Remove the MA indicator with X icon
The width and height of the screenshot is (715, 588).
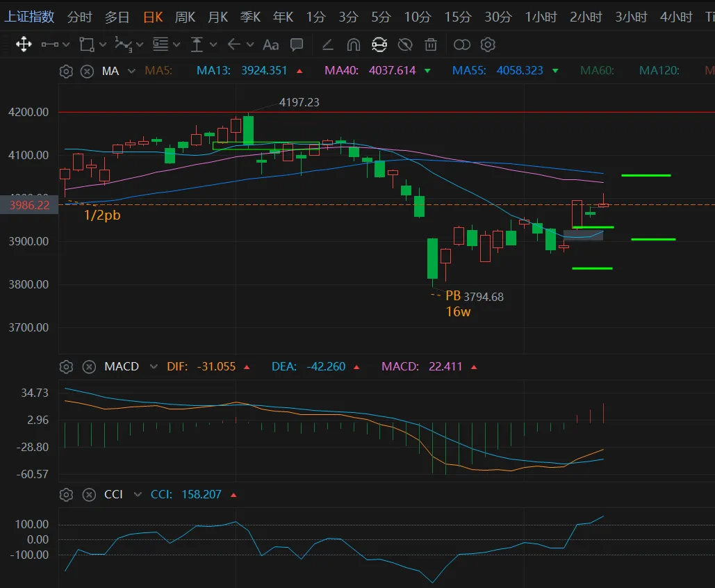tap(87, 72)
